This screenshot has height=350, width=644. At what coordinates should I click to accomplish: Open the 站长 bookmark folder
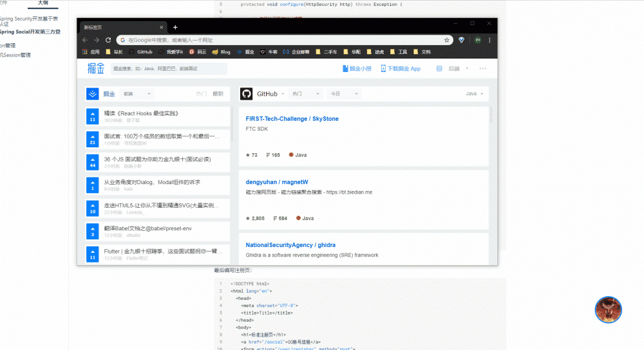click(115, 52)
